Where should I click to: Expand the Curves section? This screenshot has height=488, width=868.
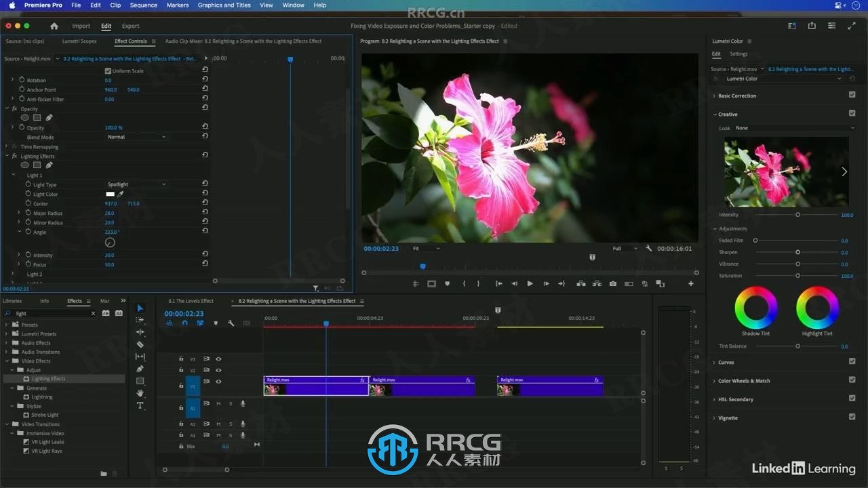[x=714, y=363]
